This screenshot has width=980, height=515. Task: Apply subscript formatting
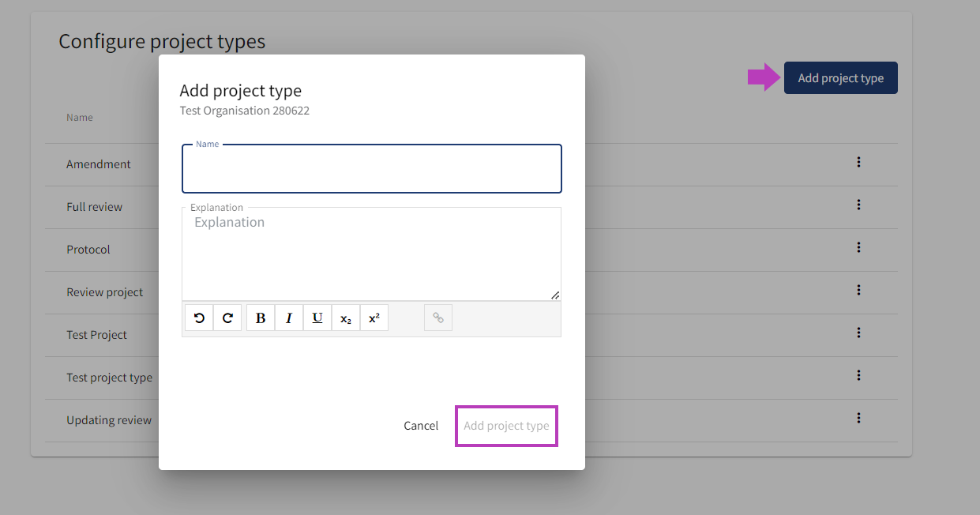tap(346, 318)
